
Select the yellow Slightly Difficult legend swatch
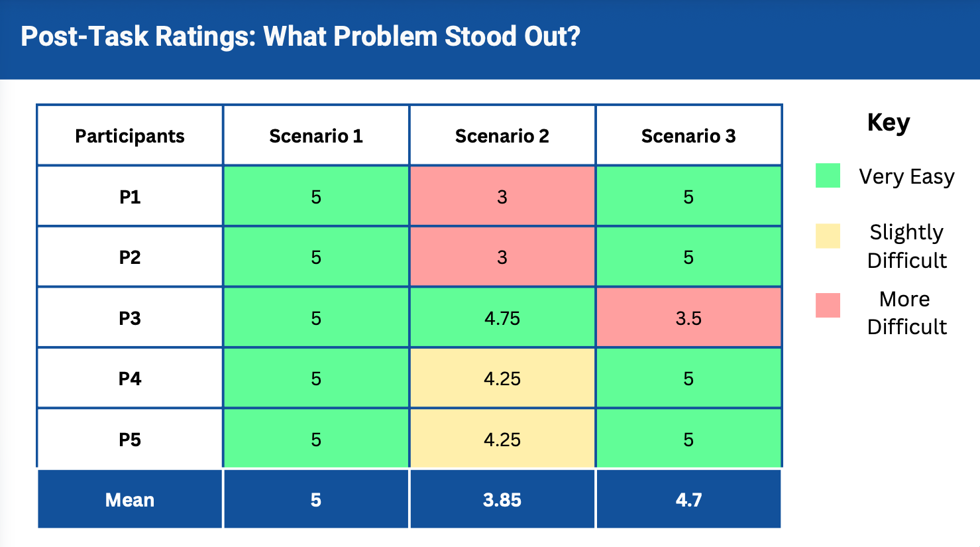pos(828,236)
